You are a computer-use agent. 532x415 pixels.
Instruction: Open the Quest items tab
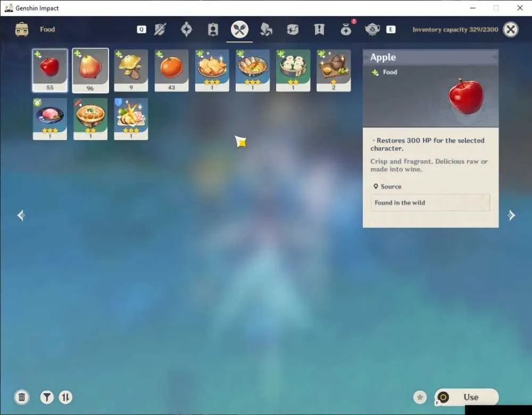coord(319,29)
